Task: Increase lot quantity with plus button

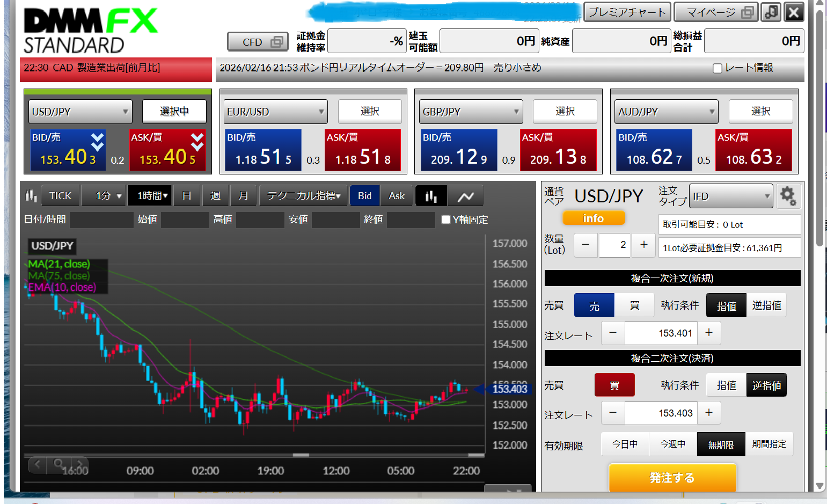Action: click(x=643, y=245)
